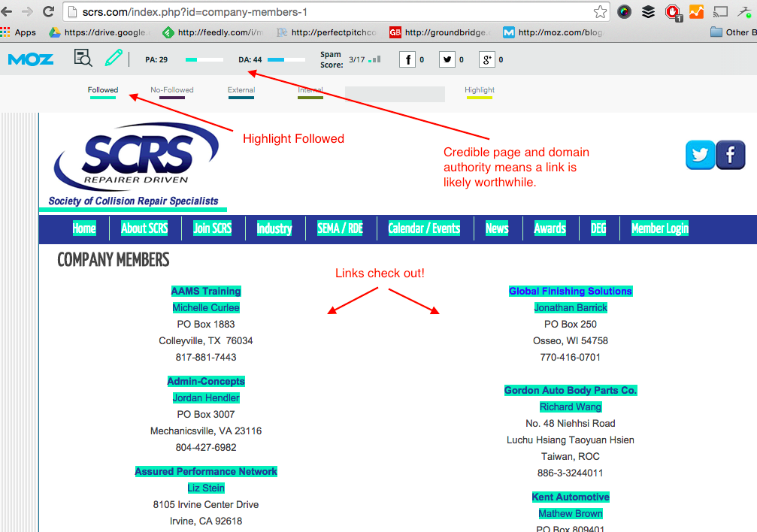Open the Buffer stacked-layers extension
The width and height of the screenshot is (757, 532).
pyautogui.click(x=649, y=11)
